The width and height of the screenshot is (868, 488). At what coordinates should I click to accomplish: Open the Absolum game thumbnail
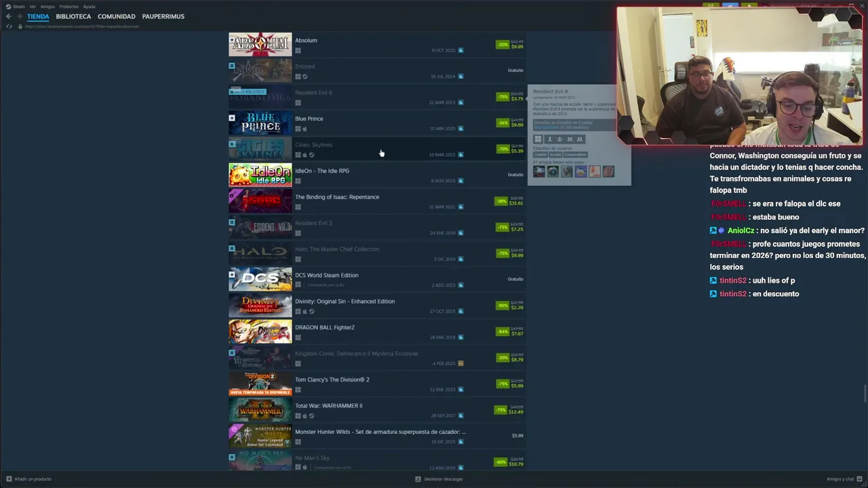tap(260, 45)
